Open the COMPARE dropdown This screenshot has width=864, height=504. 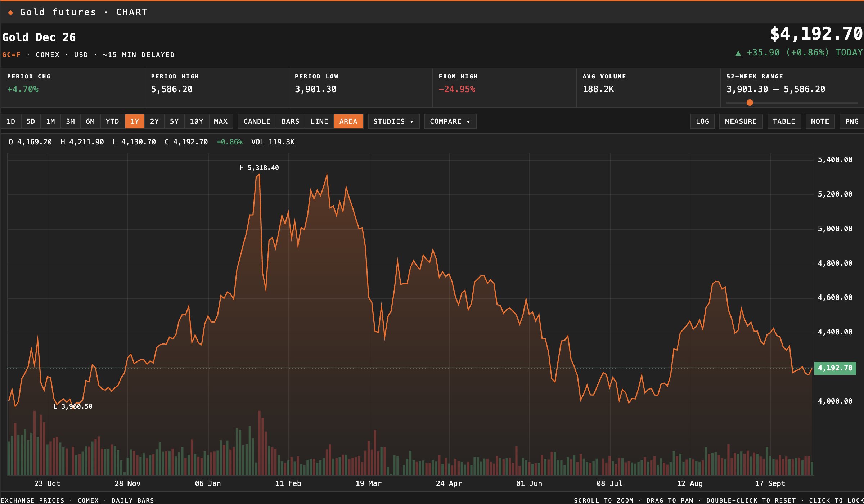[x=450, y=121]
